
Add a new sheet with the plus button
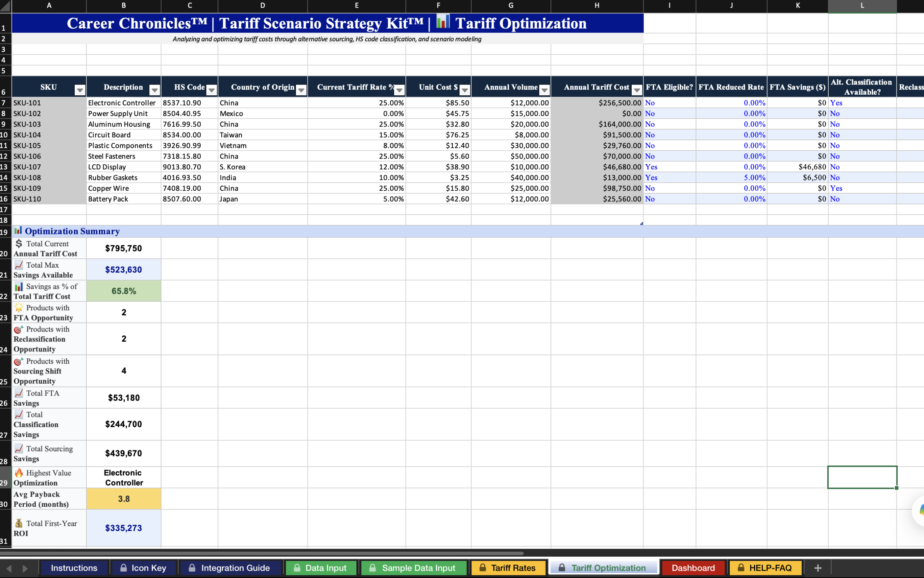click(x=818, y=568)
